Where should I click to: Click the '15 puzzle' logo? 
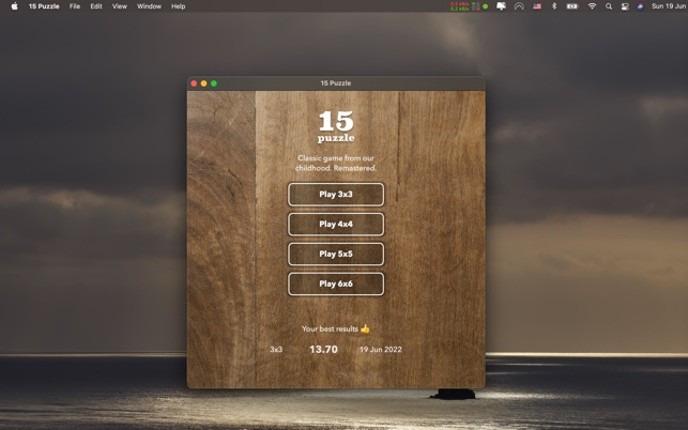click(x=336, y=126)
